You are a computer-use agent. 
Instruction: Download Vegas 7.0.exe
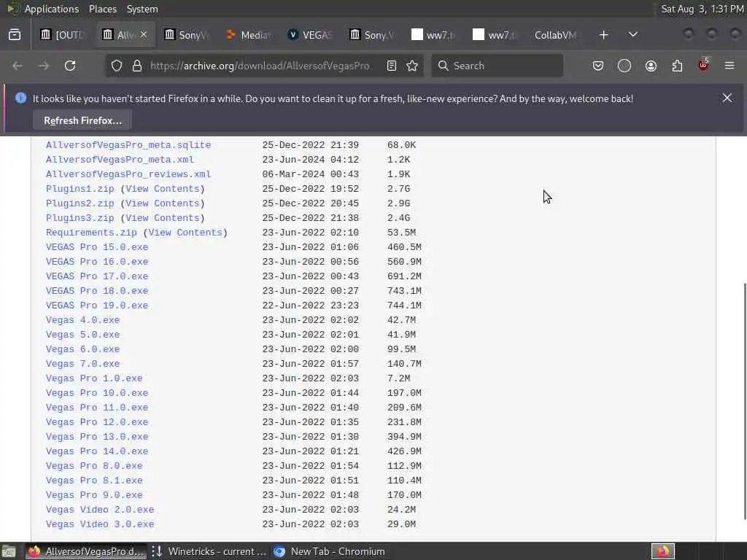tap(83, 364)
